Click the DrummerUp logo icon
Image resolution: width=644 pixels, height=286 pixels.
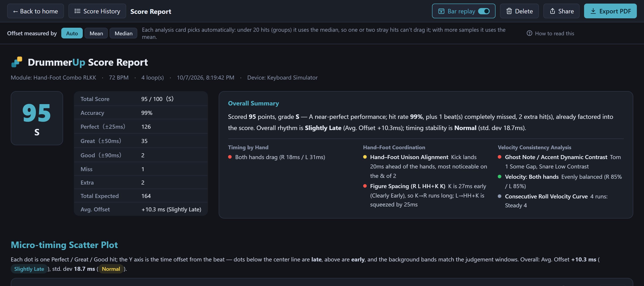point(17,62)
